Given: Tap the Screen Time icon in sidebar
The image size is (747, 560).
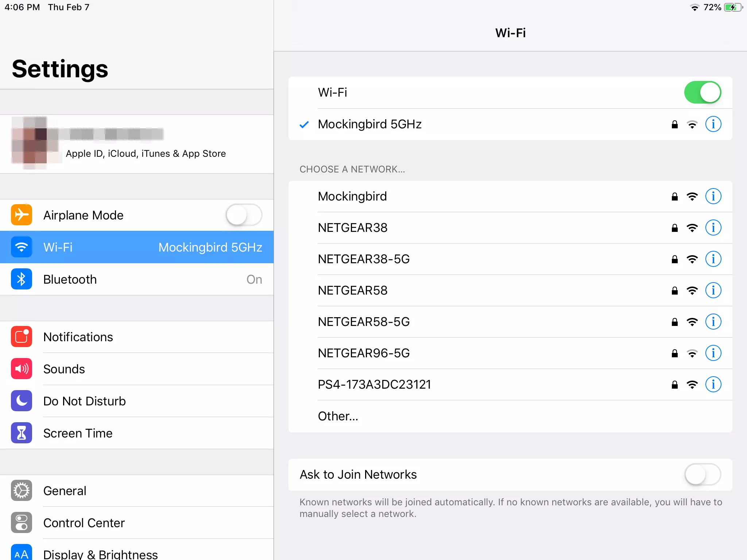Looking at the screenshot, I should (x=20, y=433).
